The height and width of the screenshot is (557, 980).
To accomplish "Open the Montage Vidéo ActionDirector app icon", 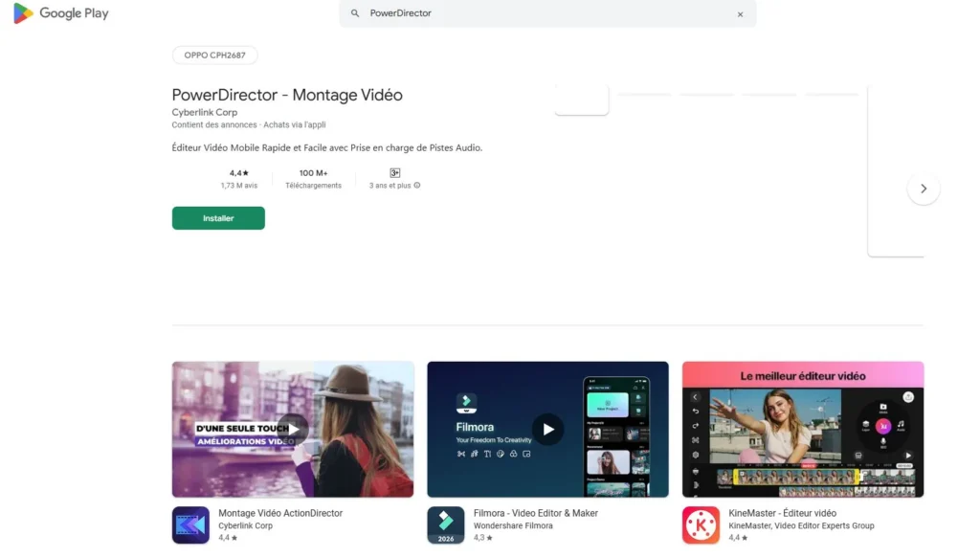I will (190, 524).
